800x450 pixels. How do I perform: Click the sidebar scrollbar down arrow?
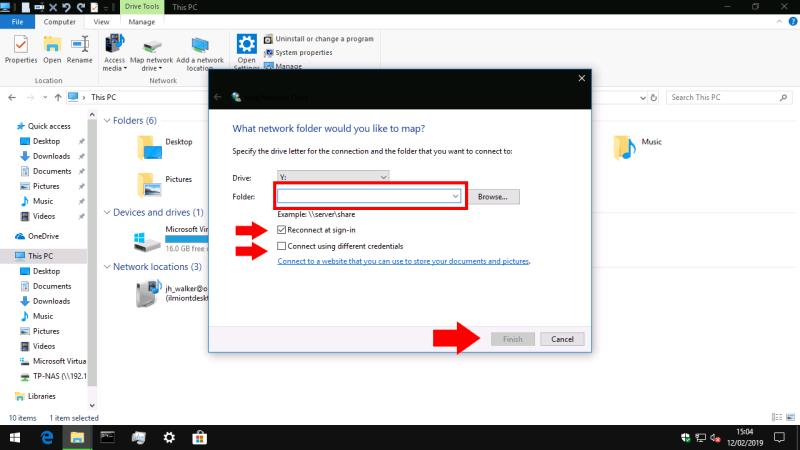(x=92, y=406)
